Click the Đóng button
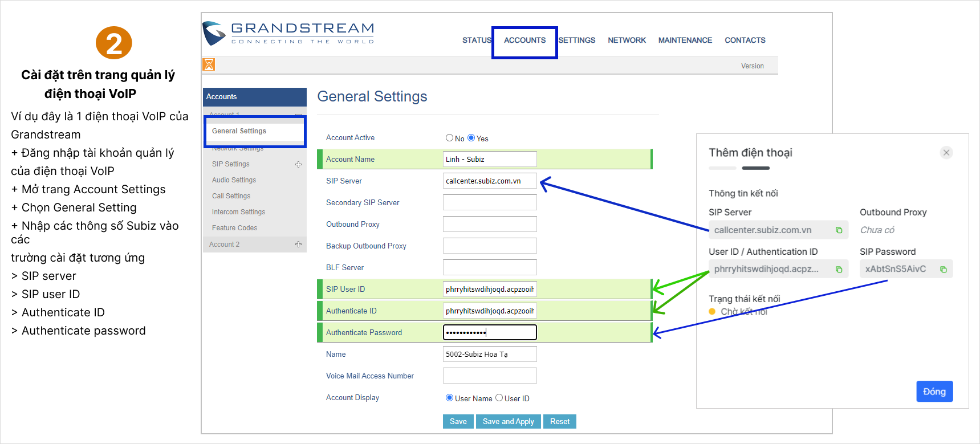This screenshot has height=444, width=980. (x=934, y=392)
